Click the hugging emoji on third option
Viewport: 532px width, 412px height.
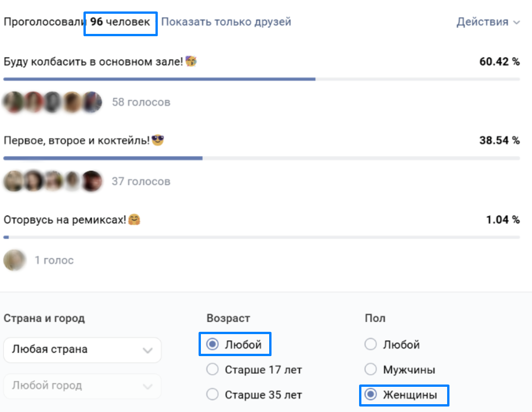tap(134, 220)
